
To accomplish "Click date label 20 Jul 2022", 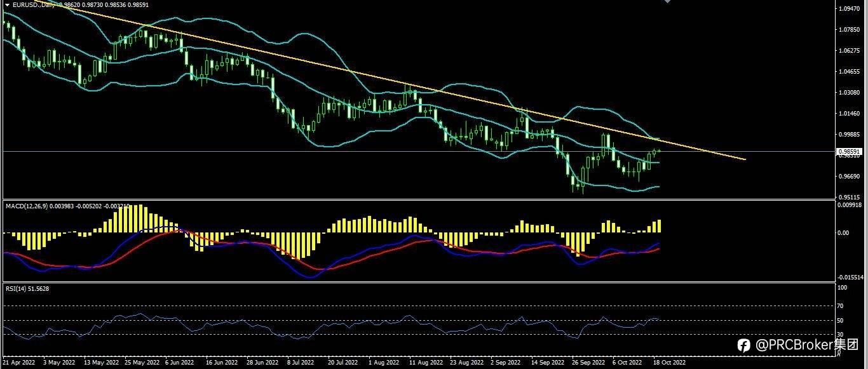I will click(344, 363).
